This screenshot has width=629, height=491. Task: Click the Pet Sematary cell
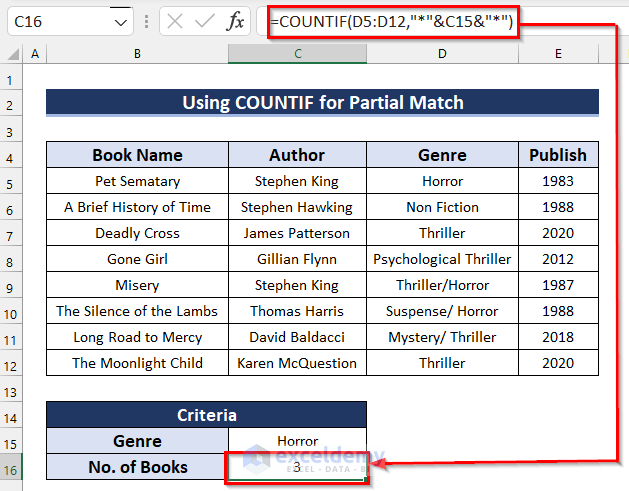coord(137,181)
